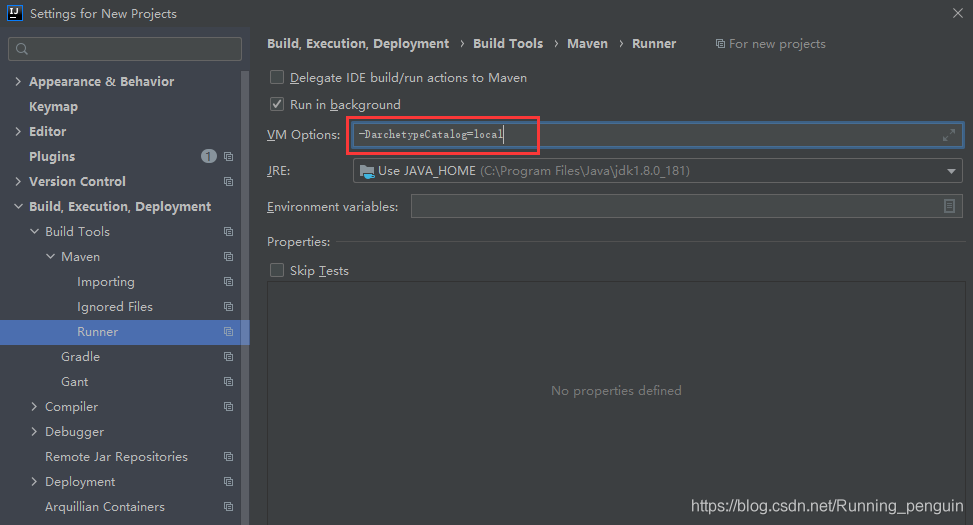
Task: Click the Maven breadcrumb link
Action: [587, 44]
